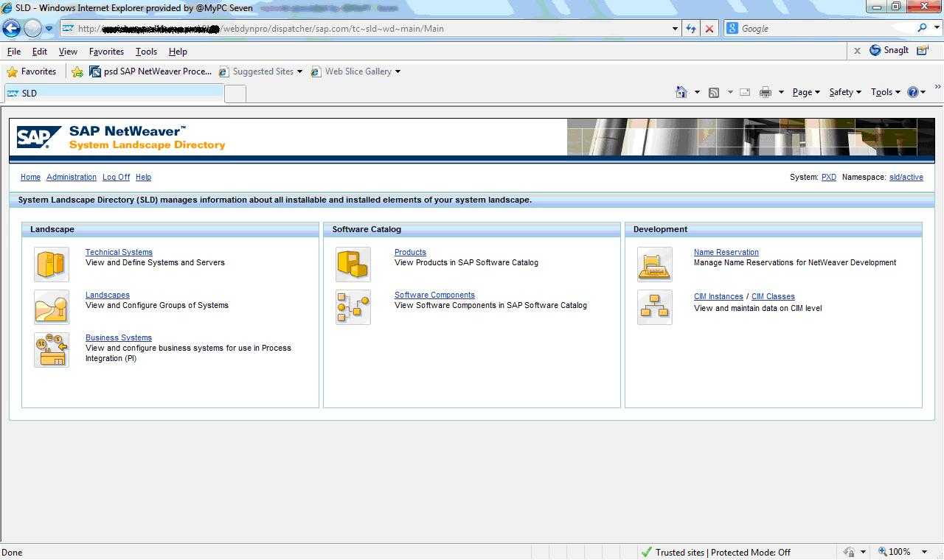944x560 pixels.
Task: Open the Technical Systems icon
Action: [51, 265]
